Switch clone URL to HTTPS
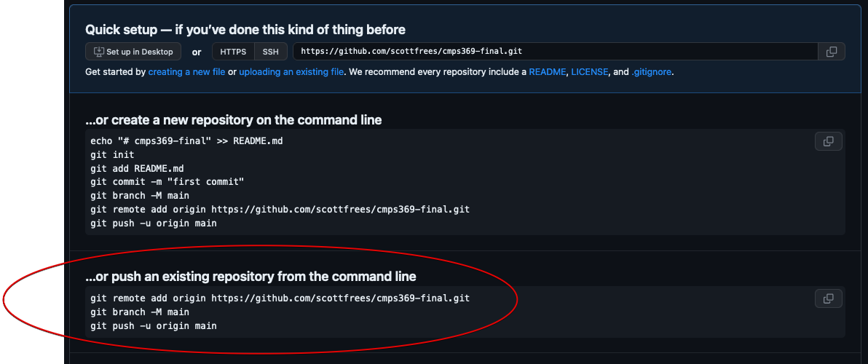 coord(233,52)
